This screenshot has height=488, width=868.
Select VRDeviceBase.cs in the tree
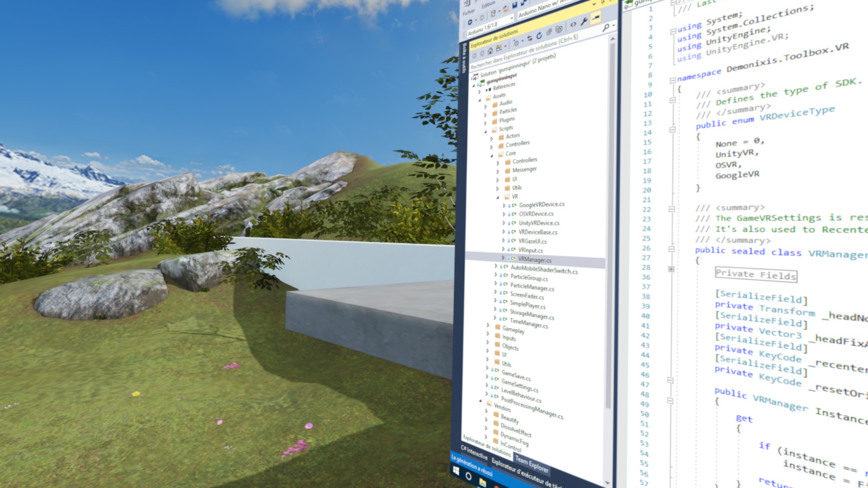click(538, 232)
